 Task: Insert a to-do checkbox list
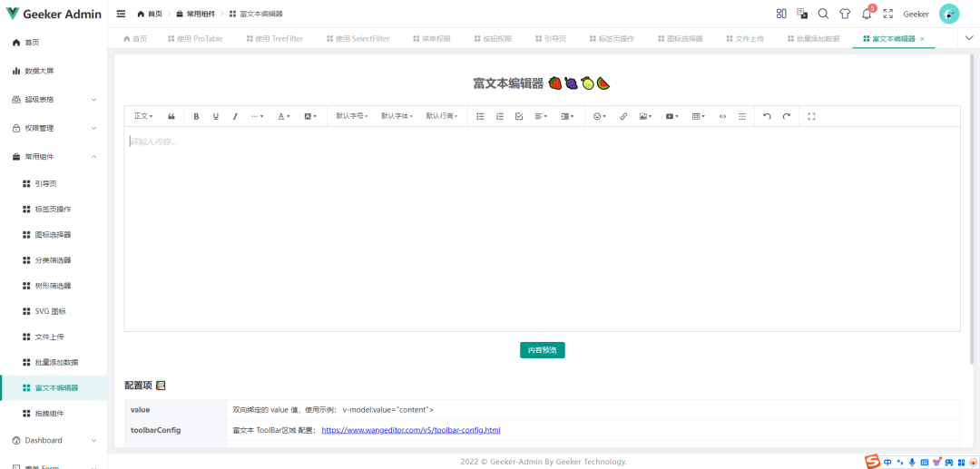click(x=519, y=116)
